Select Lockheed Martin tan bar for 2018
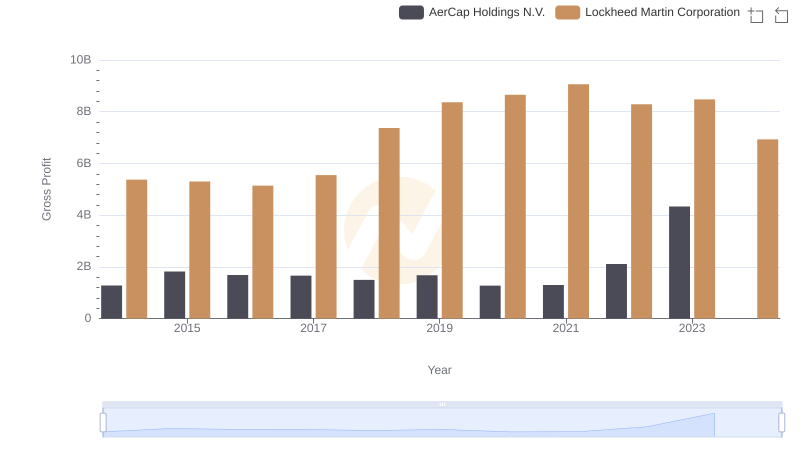 (x=389, y=223)
